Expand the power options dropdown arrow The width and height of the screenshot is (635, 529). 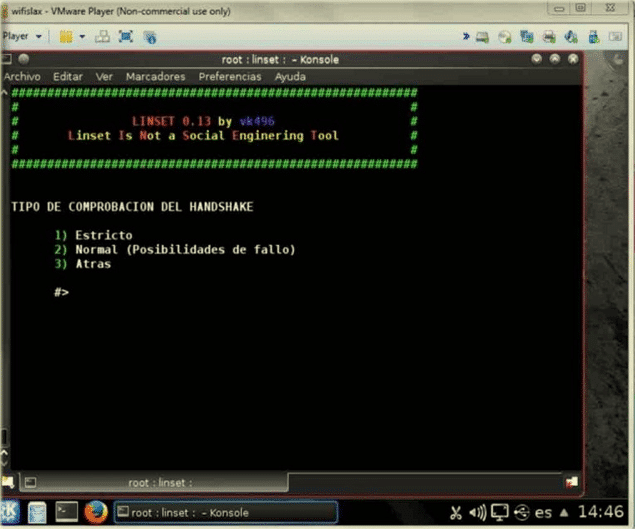tap(82, 36)
